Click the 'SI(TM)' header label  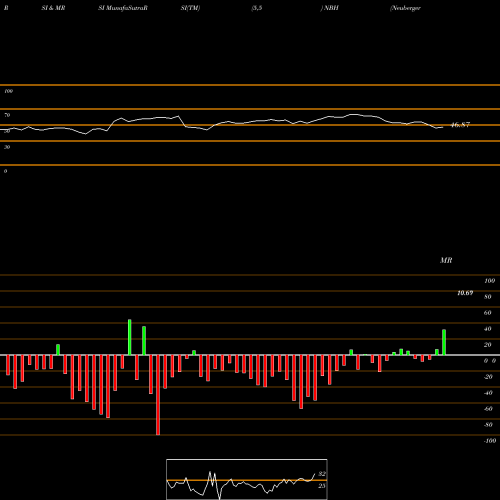(190, 8)
